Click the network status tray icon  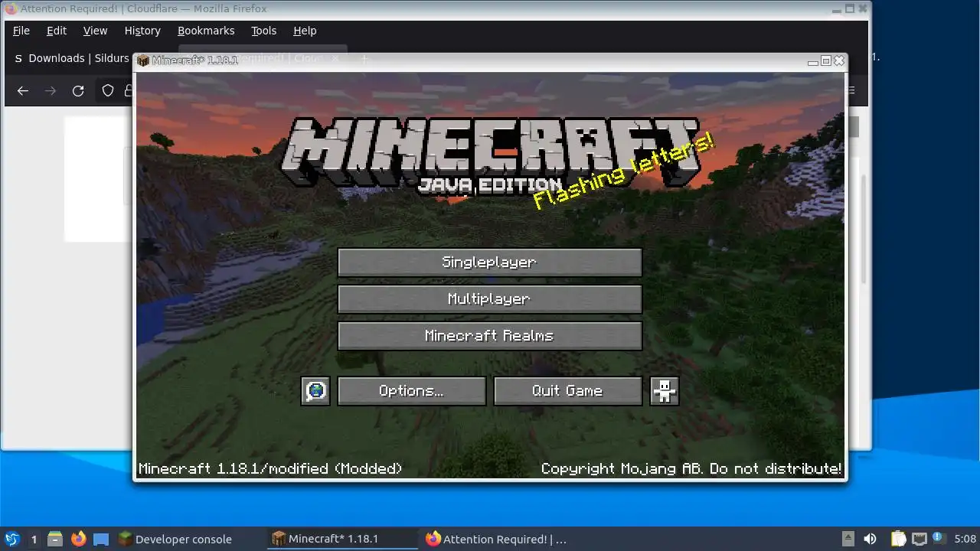(919, 539)
